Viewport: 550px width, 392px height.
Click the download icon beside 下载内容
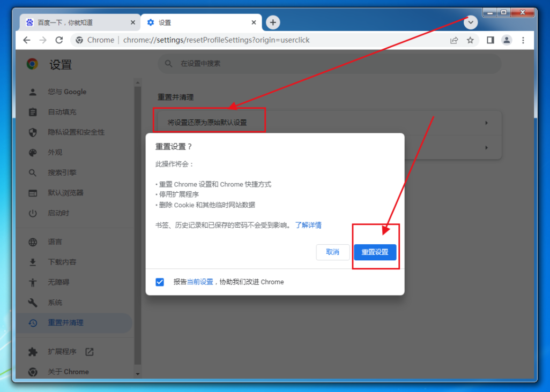(x=33, y=262)
